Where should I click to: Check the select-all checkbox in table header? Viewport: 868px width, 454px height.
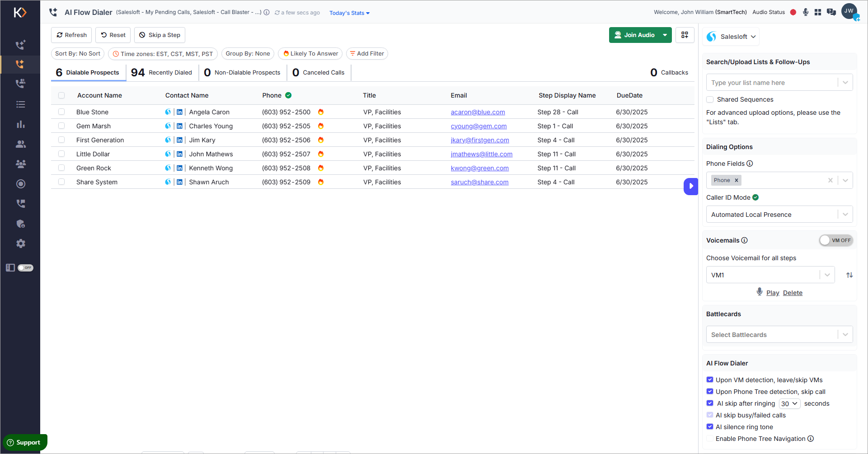click(x=61, y=95)
